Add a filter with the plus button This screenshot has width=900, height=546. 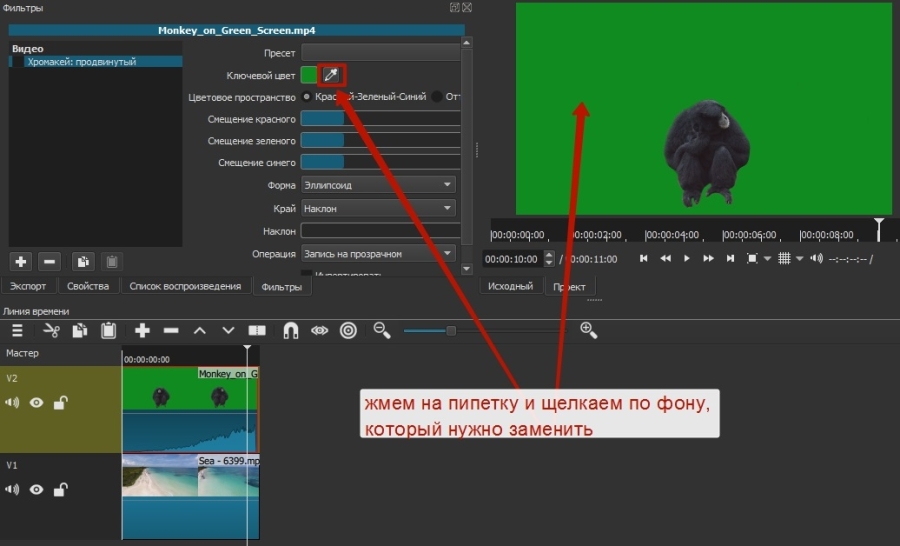[x=21, y=261]
